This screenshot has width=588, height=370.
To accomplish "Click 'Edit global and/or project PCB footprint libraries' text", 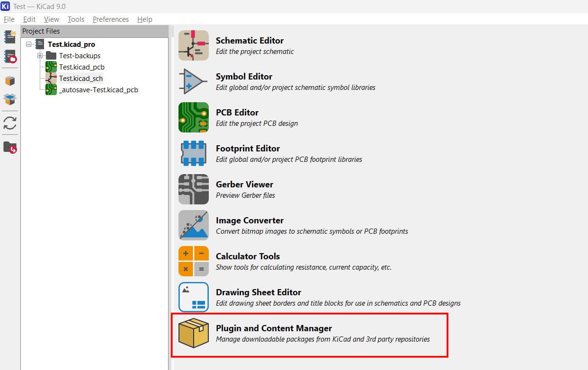I will (289, 159).
